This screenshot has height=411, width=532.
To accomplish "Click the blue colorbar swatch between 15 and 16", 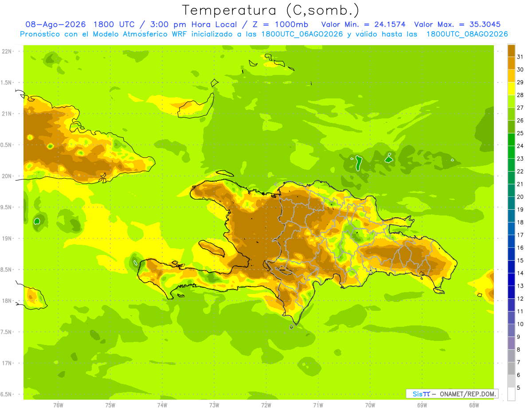I will (511, 254).
